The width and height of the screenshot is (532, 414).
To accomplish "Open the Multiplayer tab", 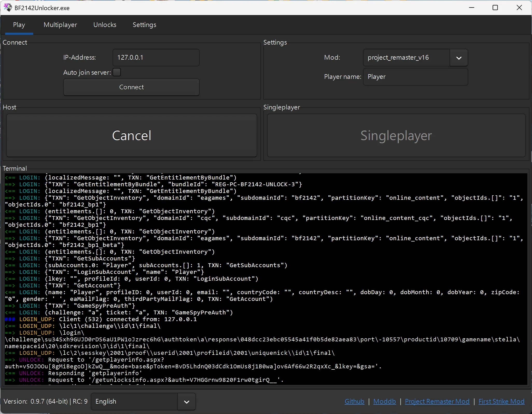I will (x=60, y=25).
